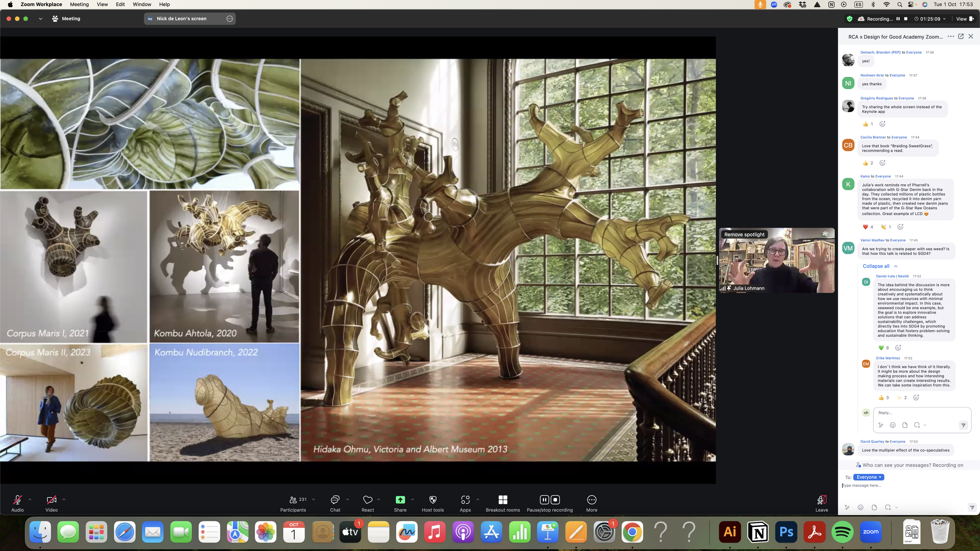Viewport: 980px width, 551px height.
Task: Add reaction to Cecilia Brenner's message
Action: pos(882,163)
